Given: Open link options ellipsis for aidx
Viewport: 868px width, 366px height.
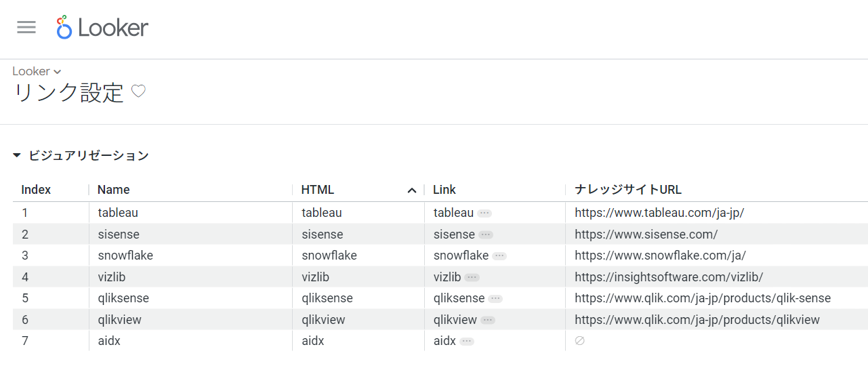Looking at the screenshot, I should coord(466,342).
